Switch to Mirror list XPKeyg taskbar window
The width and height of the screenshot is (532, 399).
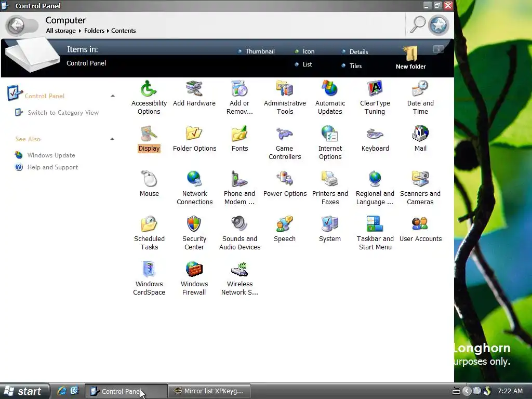click(209, 391)
